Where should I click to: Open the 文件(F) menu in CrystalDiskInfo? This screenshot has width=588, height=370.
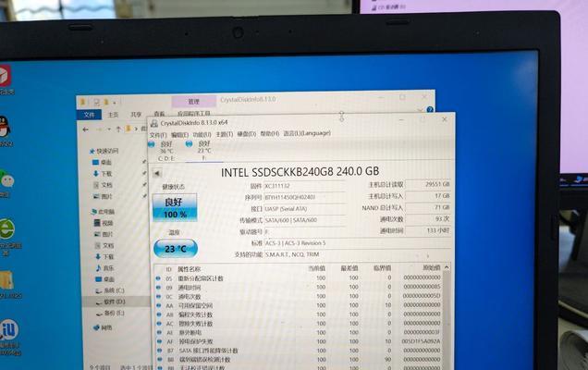pyautogui.click(x=158, y=135)
